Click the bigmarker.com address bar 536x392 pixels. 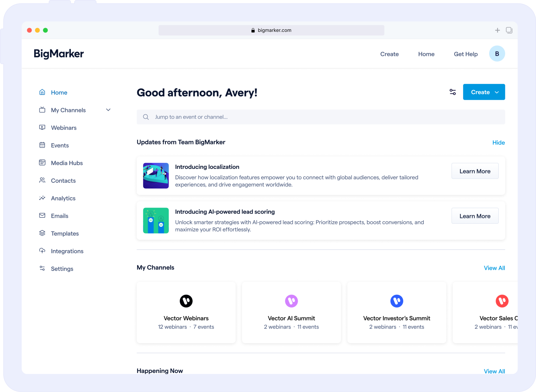coord(271,30)
